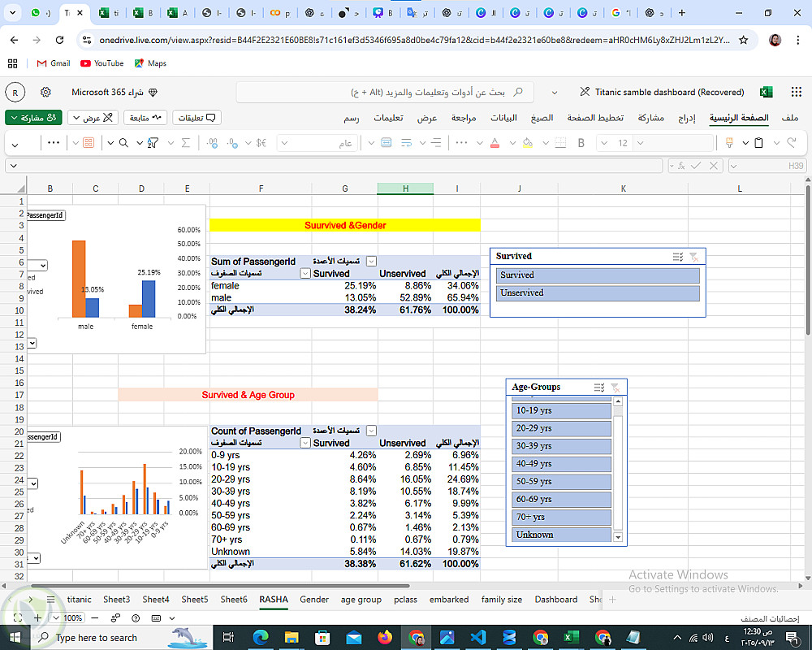The image size is (812, 650).
Task: Select the Survived slicer item
Action: [598, 275]
